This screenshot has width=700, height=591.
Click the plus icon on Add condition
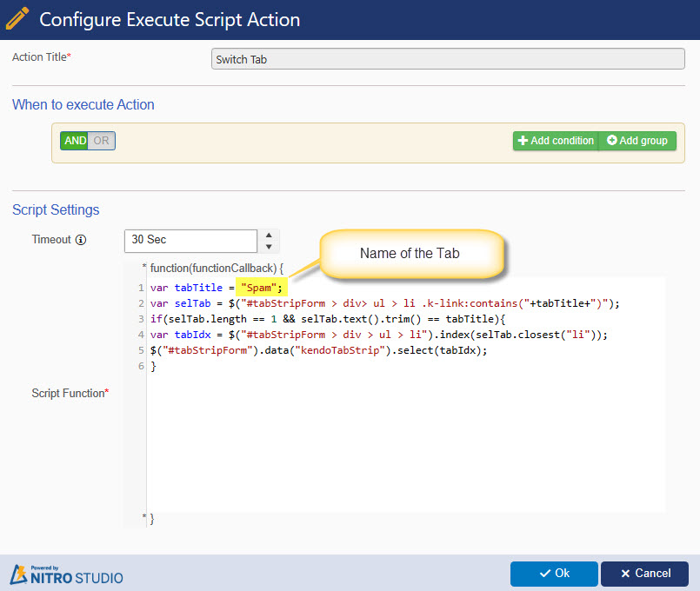(x=525, y=140)
